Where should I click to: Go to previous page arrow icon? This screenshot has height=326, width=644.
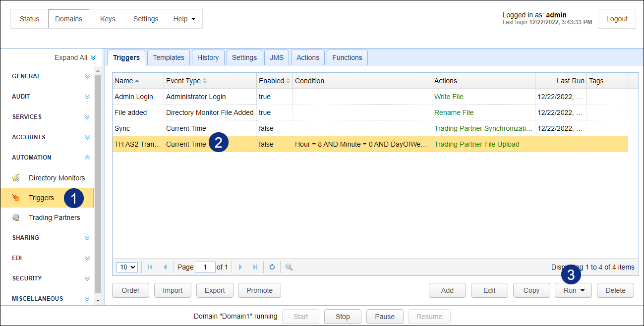[165, 267]
